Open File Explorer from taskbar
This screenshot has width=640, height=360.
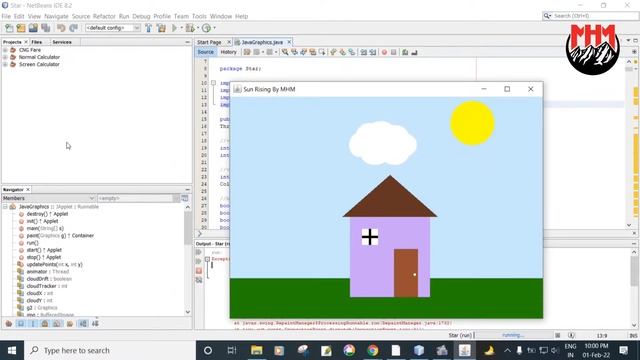[x=256, y=350]
